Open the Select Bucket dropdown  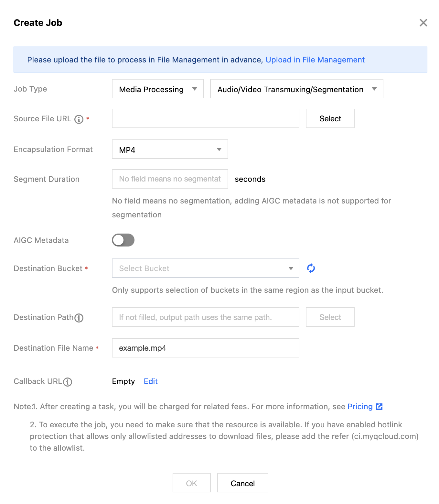pyautogui.click(x=205, y=268)
